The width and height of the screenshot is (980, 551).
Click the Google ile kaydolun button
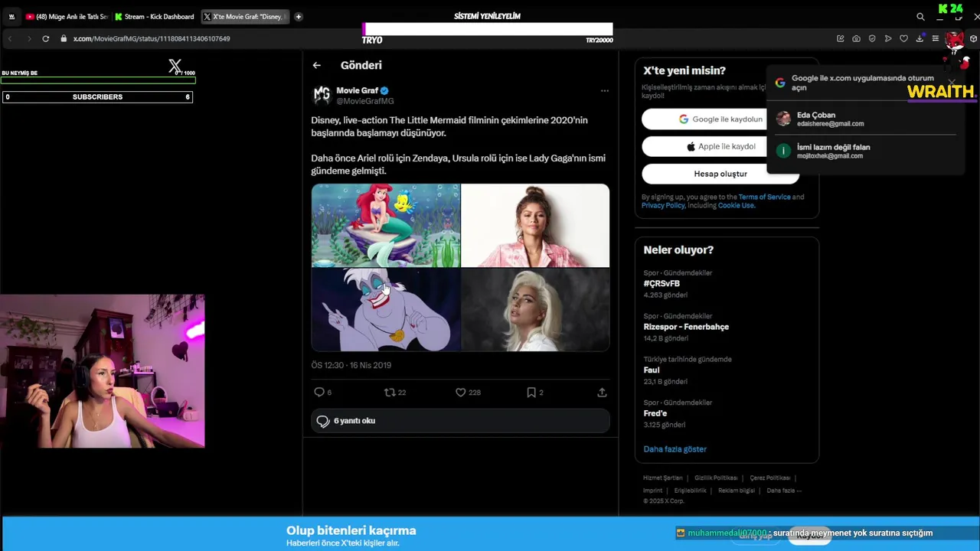(720, 119)
